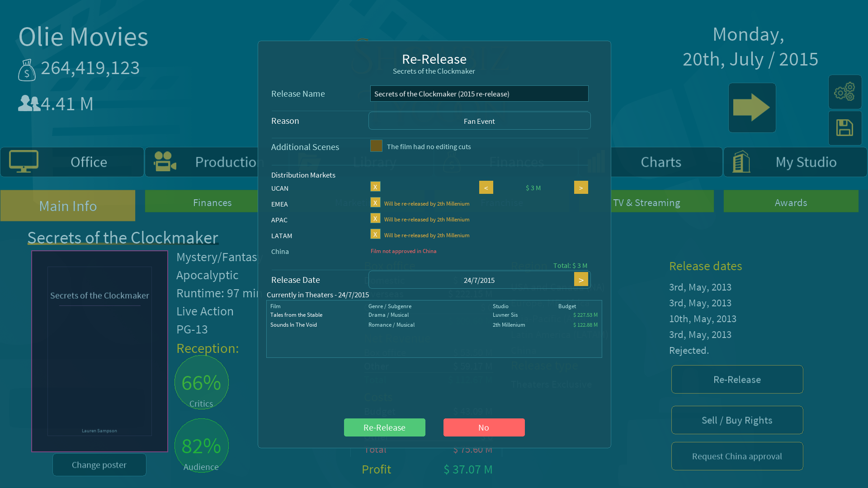The width and height of the screenshot is (868, 488).
Task: Click the money bag icon
Action: click(x=27, y=70)
